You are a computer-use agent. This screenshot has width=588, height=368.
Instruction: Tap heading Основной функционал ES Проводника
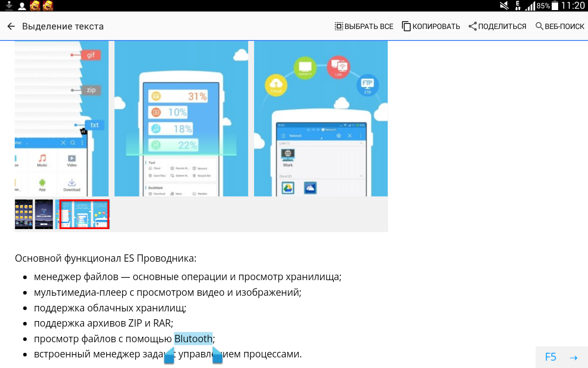pos(106,258)
